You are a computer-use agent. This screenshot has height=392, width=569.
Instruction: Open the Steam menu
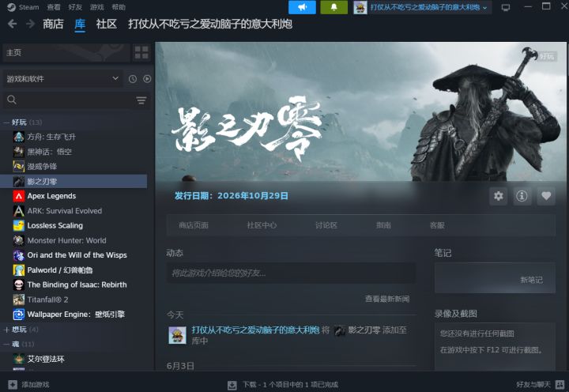point(23,7)
